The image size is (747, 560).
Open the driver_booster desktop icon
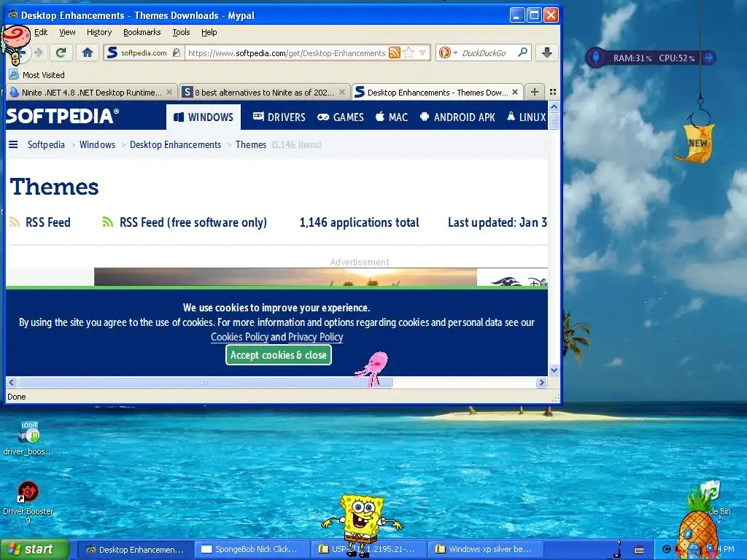pyautogui.click(x=28, y=438)
